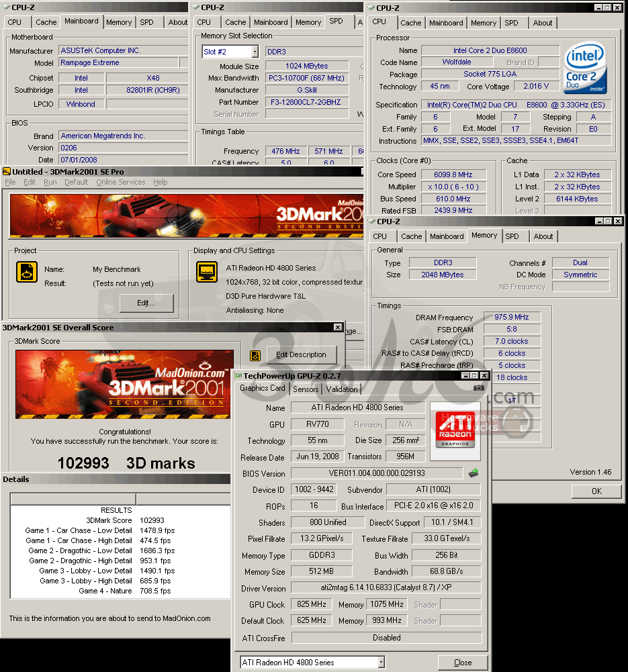
Task: Click the ATI Radeon graphics logo in GPU-Z
Action: click(455, 431)
